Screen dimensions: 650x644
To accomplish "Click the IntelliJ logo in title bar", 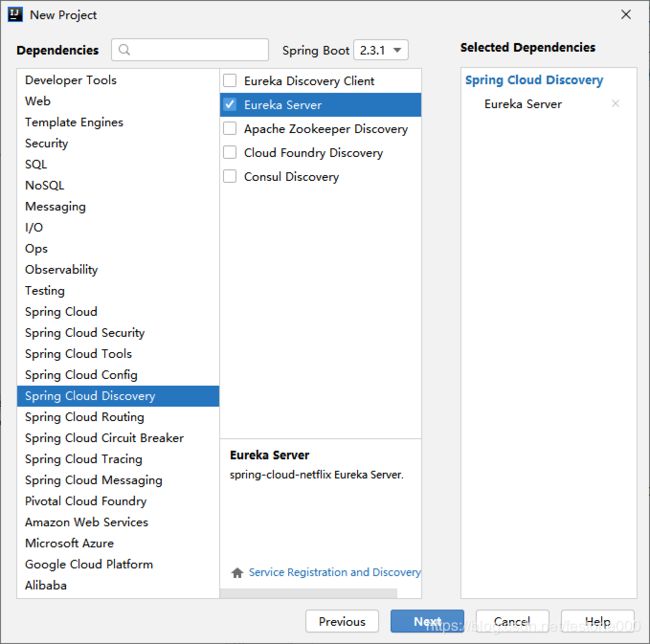I will click(15, 15).
